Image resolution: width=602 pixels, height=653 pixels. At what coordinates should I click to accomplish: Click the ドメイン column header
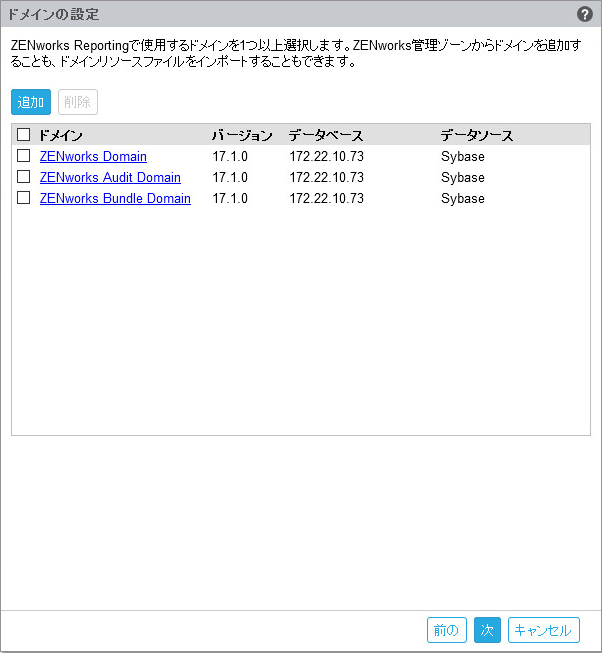(61, 135)
